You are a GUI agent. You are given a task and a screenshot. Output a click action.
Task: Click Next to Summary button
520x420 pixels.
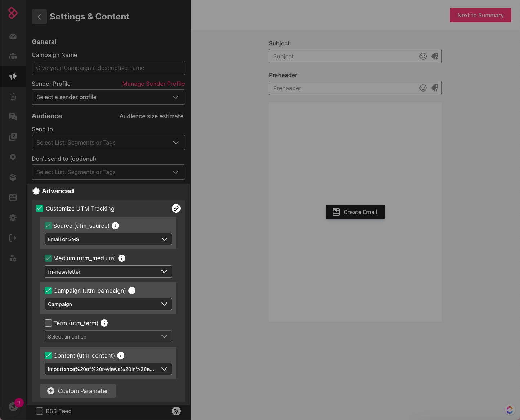[x=480, y=15]
